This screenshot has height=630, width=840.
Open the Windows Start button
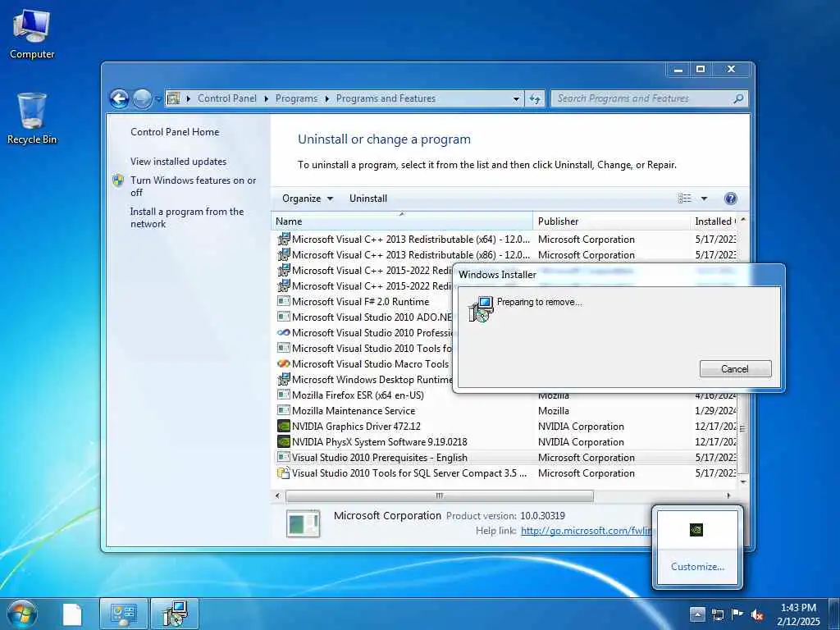(22, 614)
